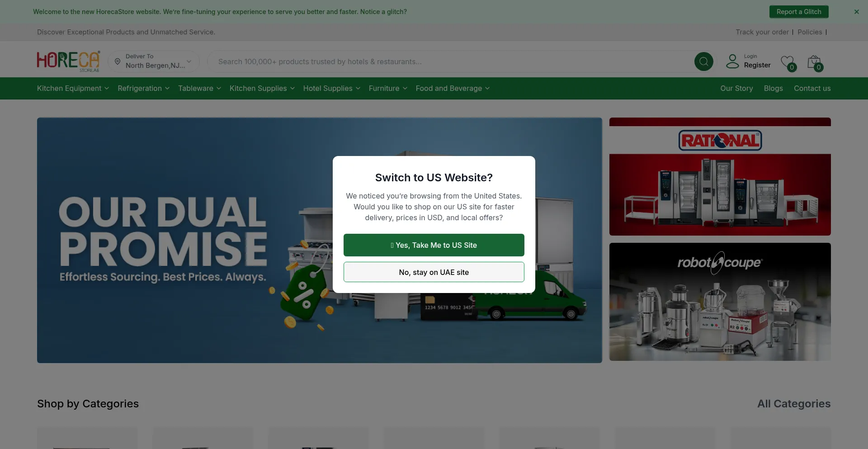Open the Robot Coupe brand banner
The height and width of the screenshot is (449, 868).
(720, 302)
